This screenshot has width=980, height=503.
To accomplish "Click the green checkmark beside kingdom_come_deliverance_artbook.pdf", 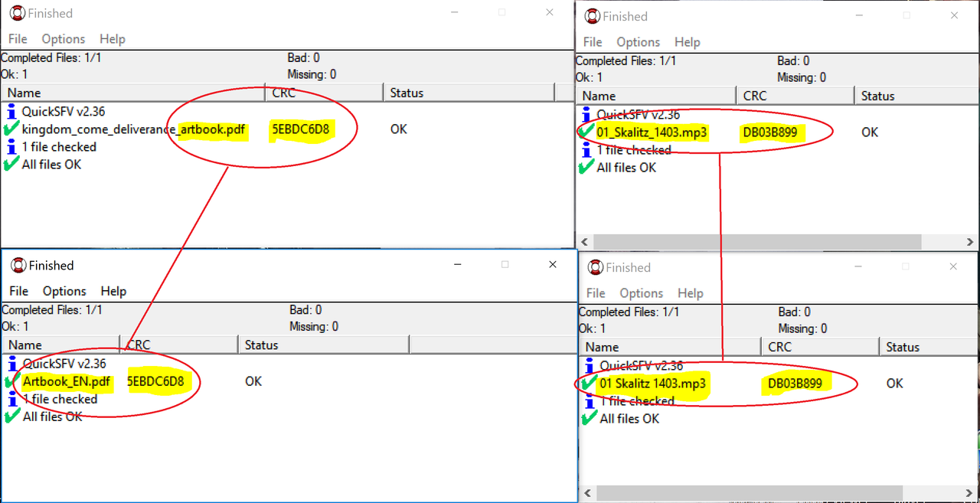I will click(x=11, y=129).
